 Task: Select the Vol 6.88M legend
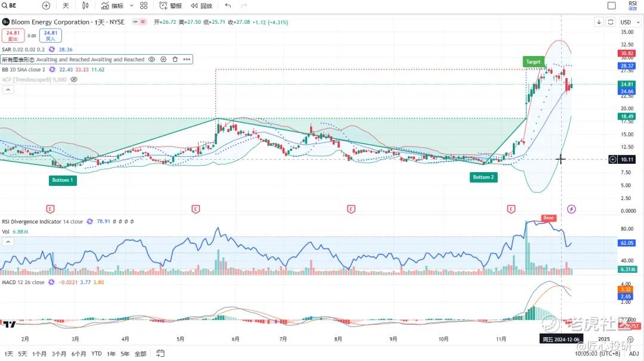click(15, 232)
